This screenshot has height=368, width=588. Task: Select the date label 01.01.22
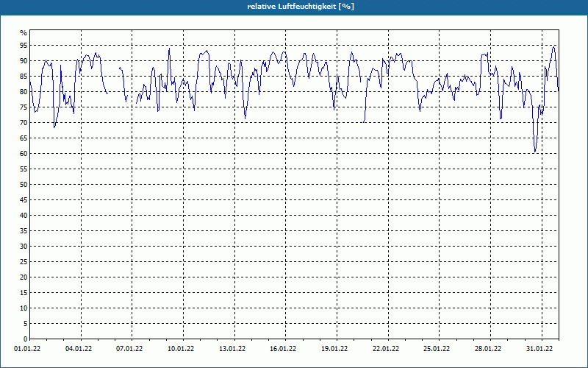[27, 349]
